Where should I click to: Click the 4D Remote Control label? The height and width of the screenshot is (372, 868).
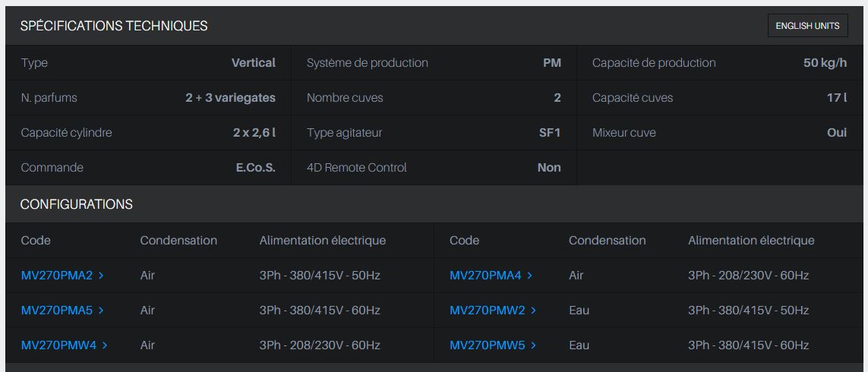coord(356,168)
